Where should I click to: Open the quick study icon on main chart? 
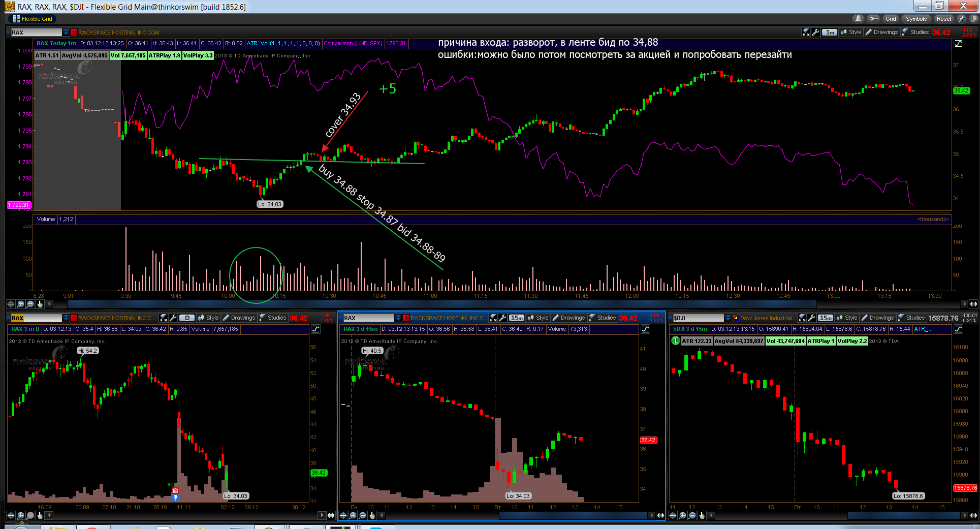pos(806,32)
